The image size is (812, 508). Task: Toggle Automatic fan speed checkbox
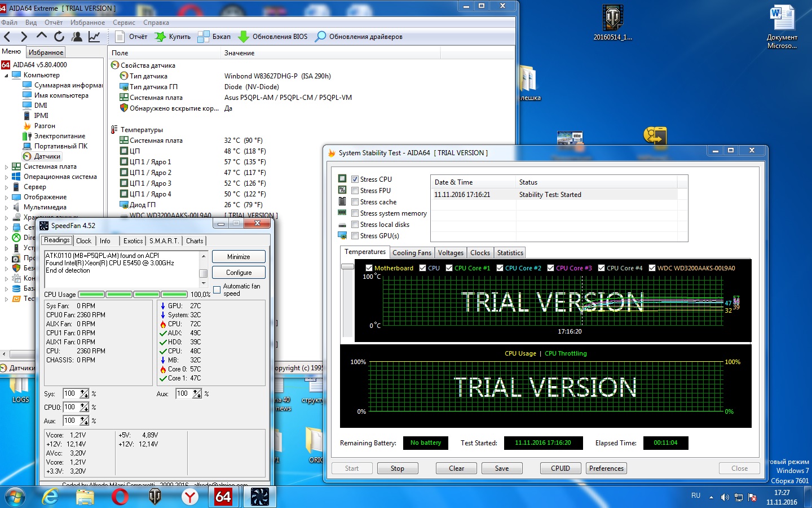217,290
